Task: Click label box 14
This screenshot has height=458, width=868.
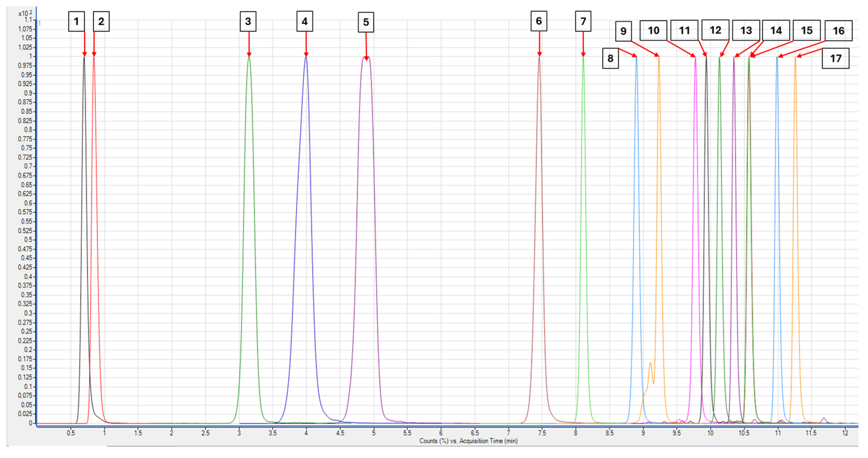Action: [776, 31]
